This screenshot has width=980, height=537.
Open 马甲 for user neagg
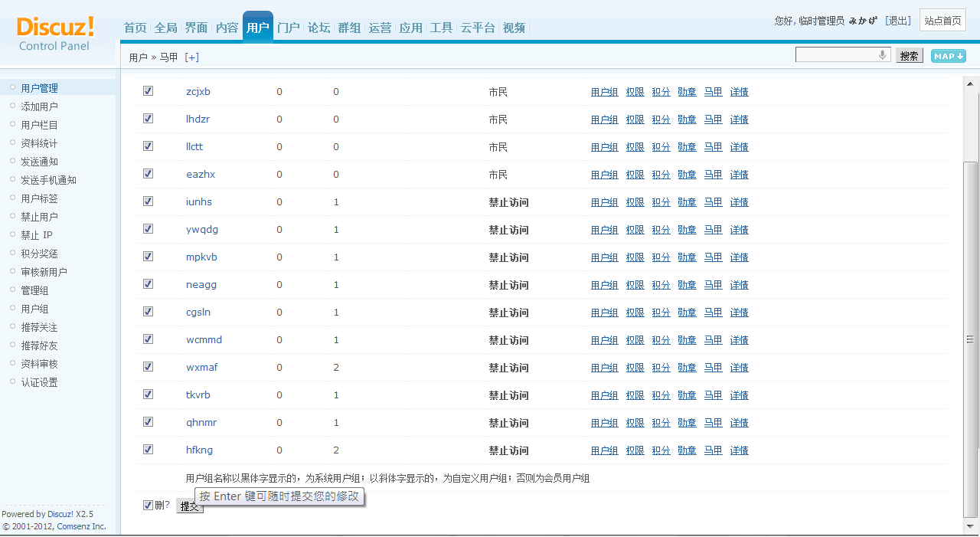point(714,285)
